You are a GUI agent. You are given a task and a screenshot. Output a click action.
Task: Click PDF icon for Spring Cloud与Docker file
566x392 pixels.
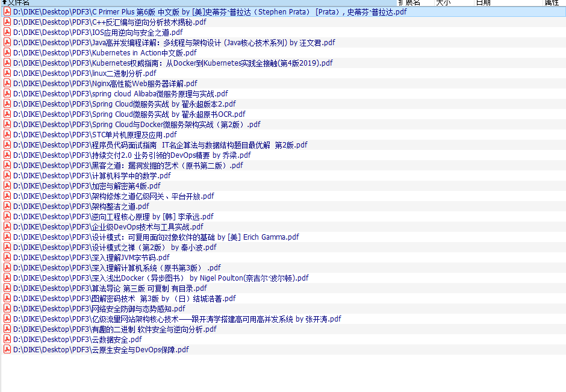click(7, 124)
